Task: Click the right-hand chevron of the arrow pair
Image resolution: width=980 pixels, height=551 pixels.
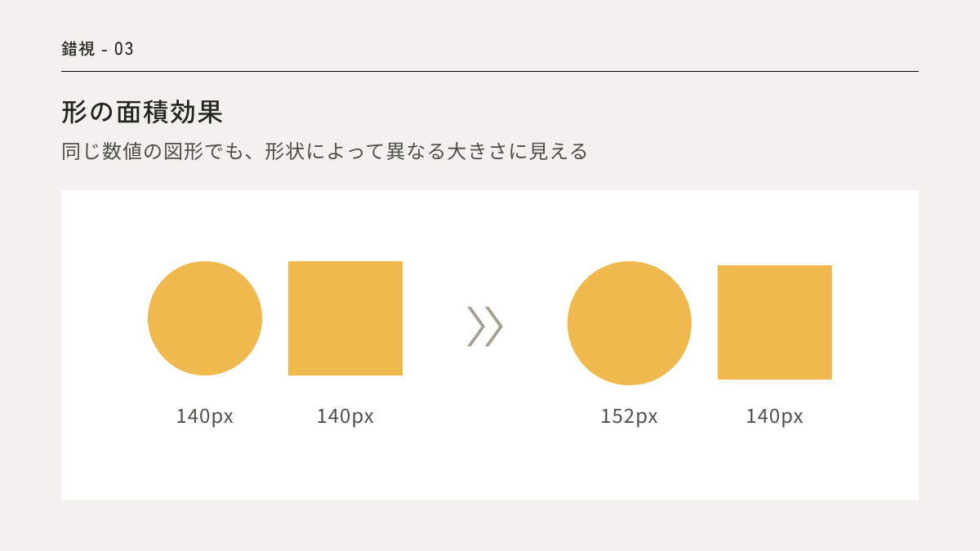Action: (495, 327)
